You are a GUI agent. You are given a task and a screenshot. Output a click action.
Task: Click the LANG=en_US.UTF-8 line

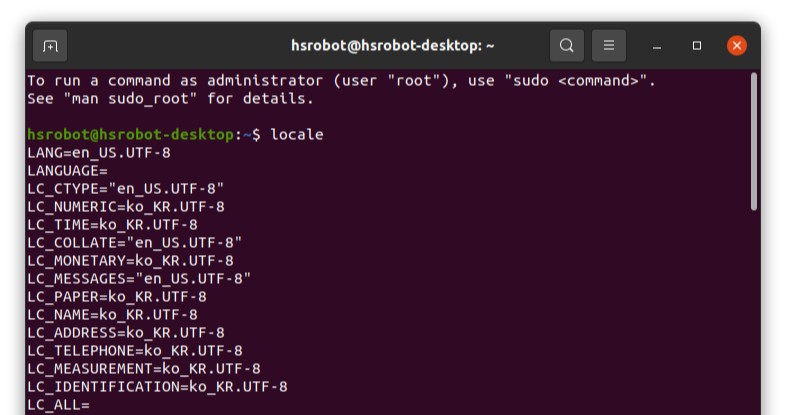[99, 152]
